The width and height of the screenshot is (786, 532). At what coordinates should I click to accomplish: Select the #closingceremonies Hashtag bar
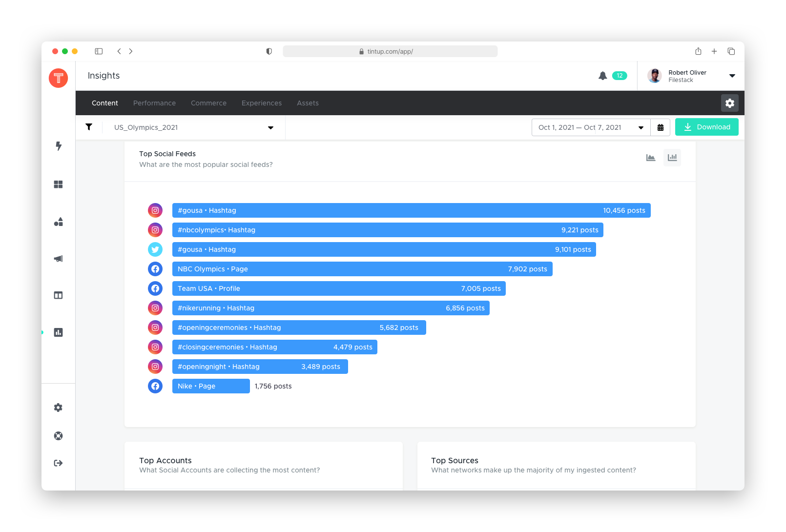click(275, 347)
